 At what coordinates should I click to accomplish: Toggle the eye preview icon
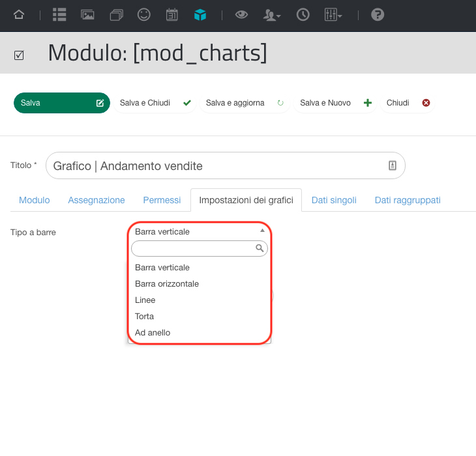[x=241, y=14]
